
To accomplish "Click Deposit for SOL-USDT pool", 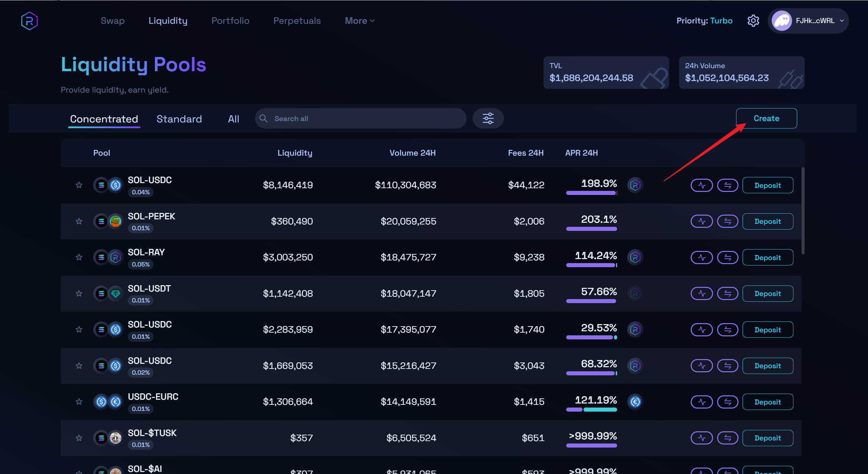I will tap(768, 294).
